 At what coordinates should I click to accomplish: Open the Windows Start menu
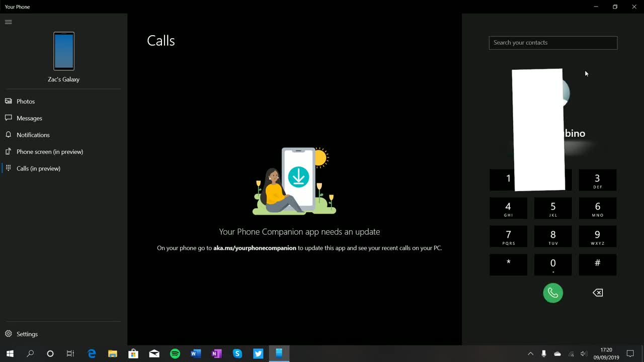click(x=10, y=353)
